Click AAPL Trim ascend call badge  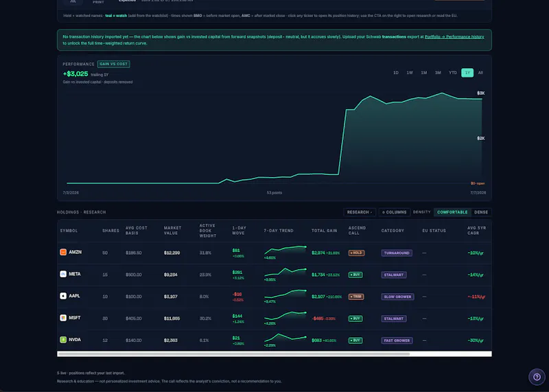355,297
